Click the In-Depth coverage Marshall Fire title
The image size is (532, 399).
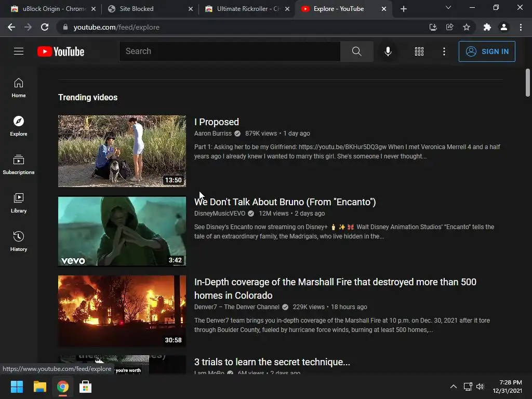[335, 288]
